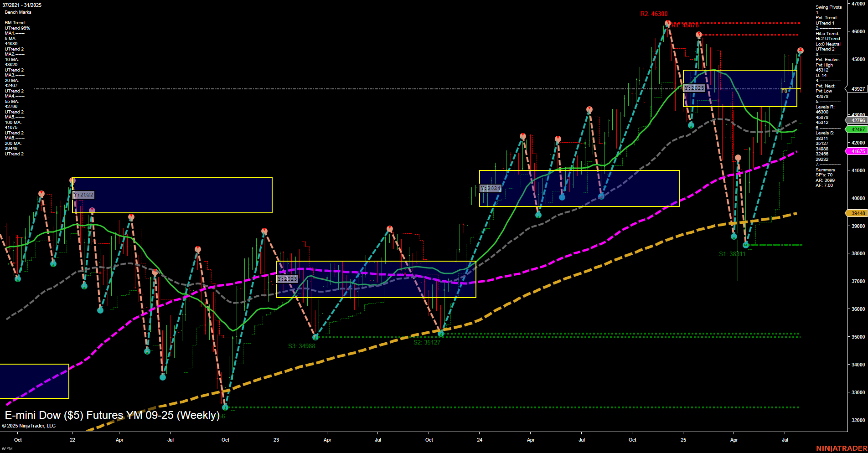Click the W YM label at bottom left
868x453 pixels.
point(7,448)
